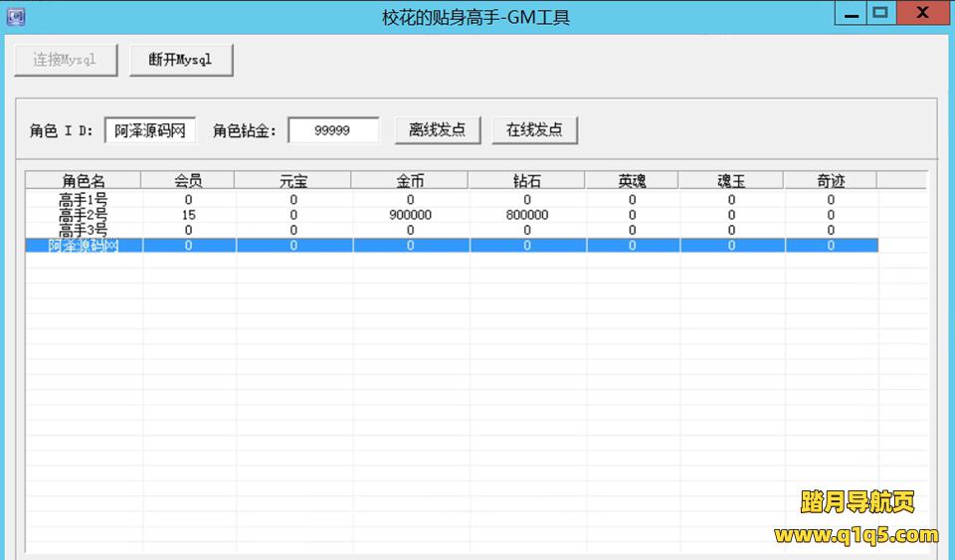Click the 元宝 column header

pos(292,181)
